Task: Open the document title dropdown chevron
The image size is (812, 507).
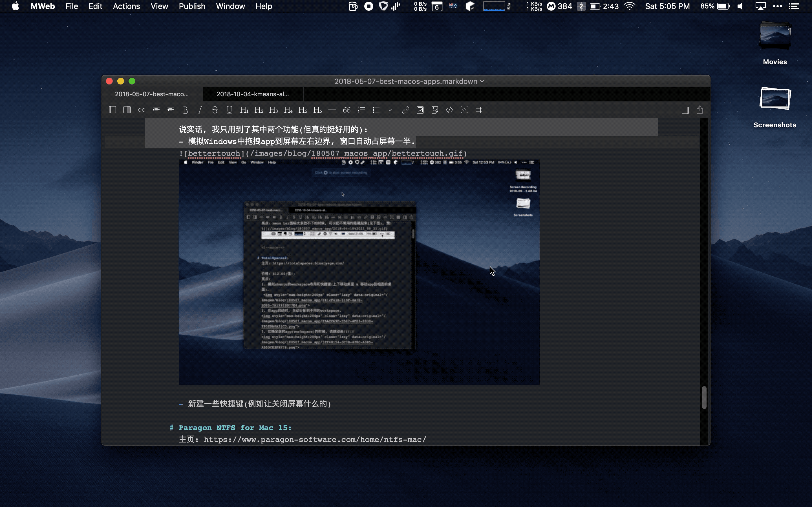Action: 482,81
